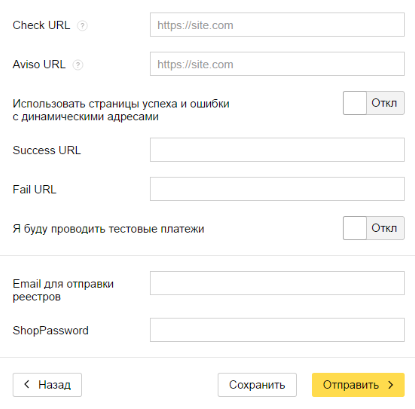Toggle the test payments switch

tap(374, 228)
